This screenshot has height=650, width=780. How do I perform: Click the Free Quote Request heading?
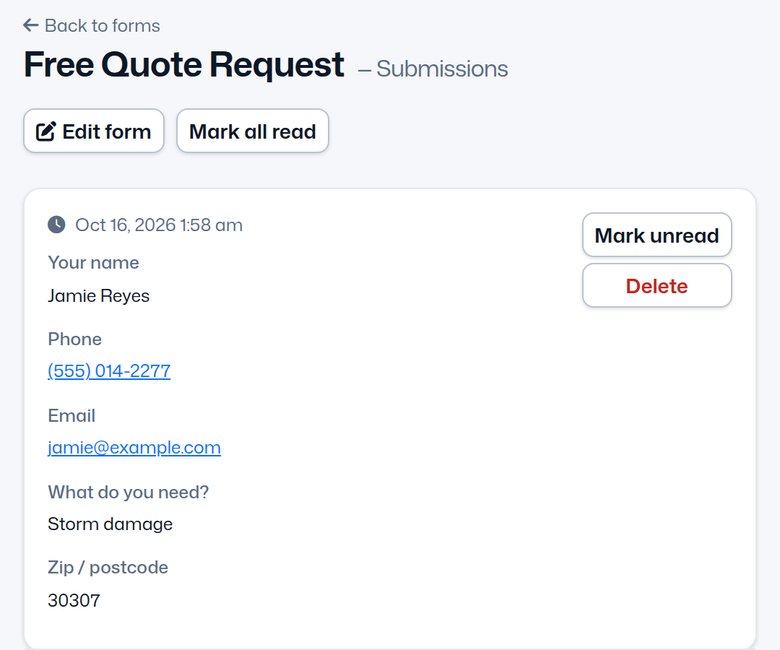184,65
